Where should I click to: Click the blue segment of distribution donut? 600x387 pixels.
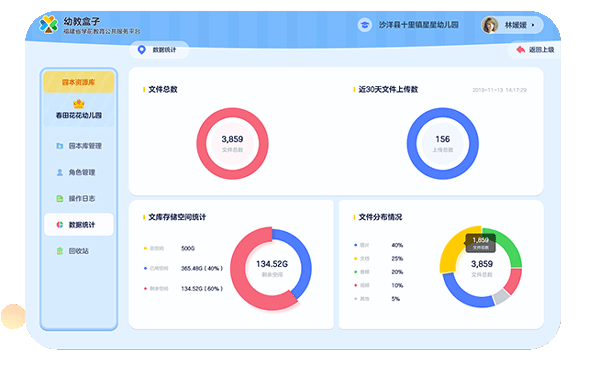[x=463, y=295]
